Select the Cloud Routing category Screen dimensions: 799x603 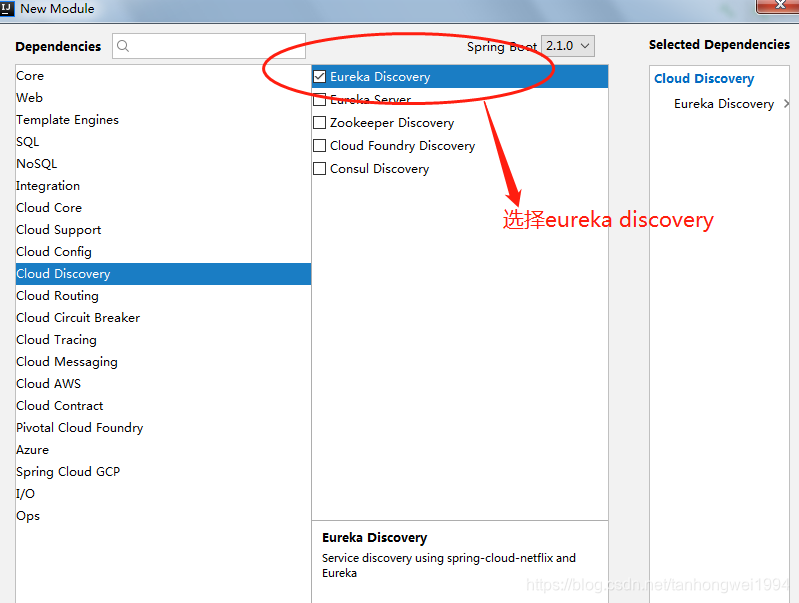click(x=163, y=296)
